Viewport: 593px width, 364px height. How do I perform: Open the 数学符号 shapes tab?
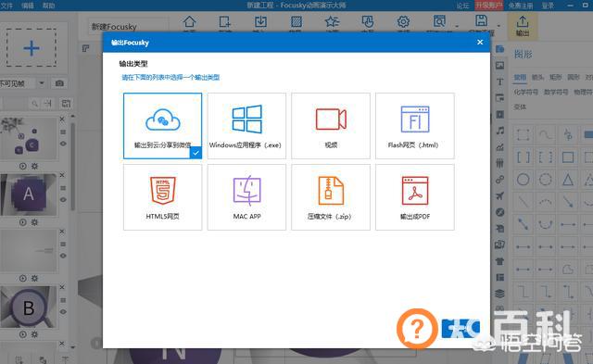(556, 92)
